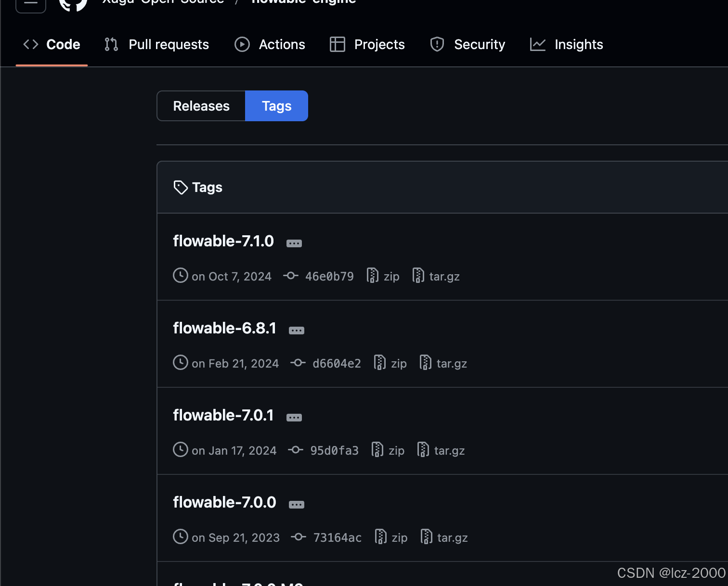Click commit icon beside 73164ac

tap(299, 537)
